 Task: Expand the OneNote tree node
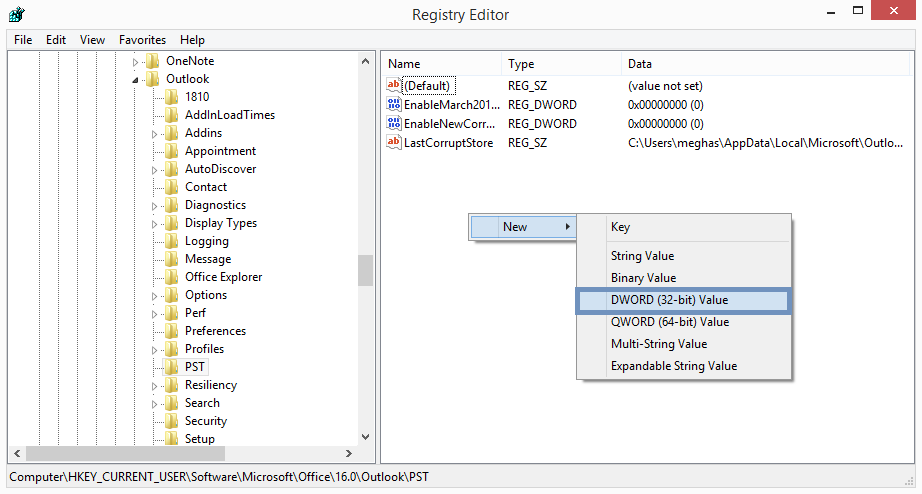(x=135, y=62)
